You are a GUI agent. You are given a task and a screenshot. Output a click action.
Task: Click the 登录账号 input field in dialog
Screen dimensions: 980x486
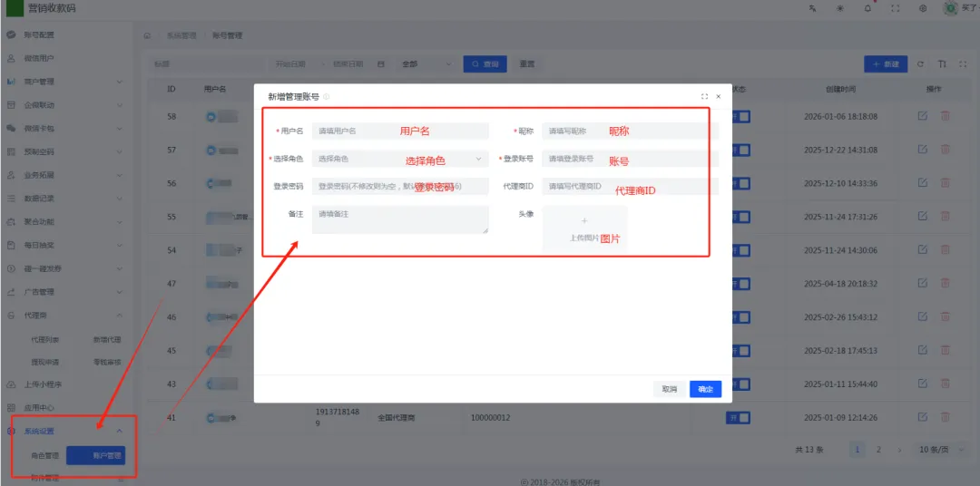pos(631,159)
